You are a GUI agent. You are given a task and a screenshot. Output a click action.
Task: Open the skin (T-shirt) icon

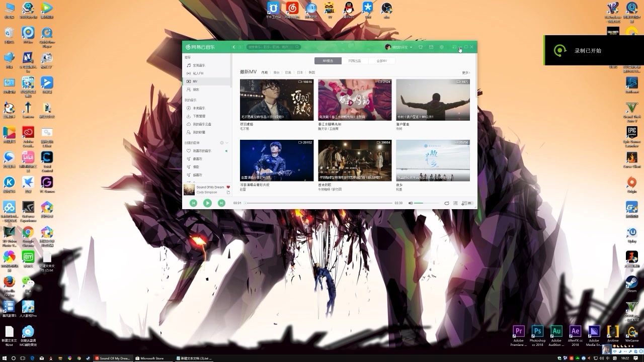[x=421, y=47]
